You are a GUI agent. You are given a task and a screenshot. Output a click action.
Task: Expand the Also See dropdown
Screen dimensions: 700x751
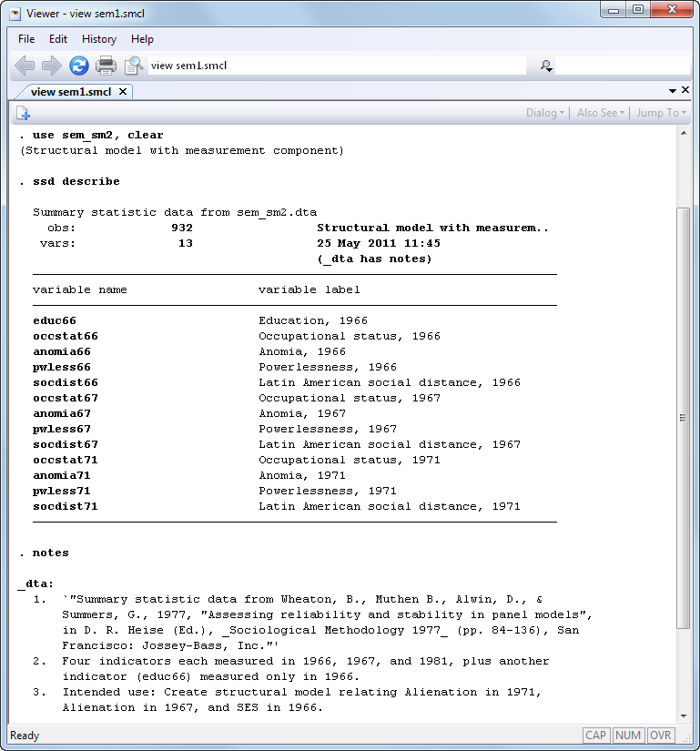[x=601, y=113]
